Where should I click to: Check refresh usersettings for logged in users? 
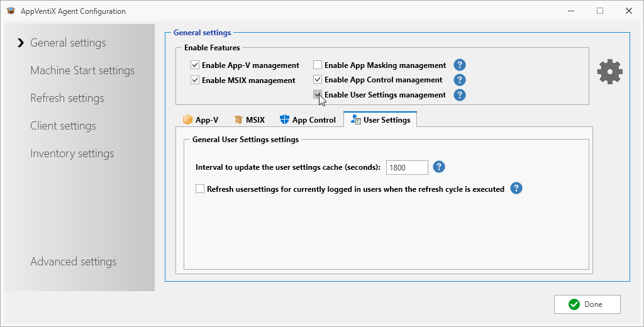(200, 189)
